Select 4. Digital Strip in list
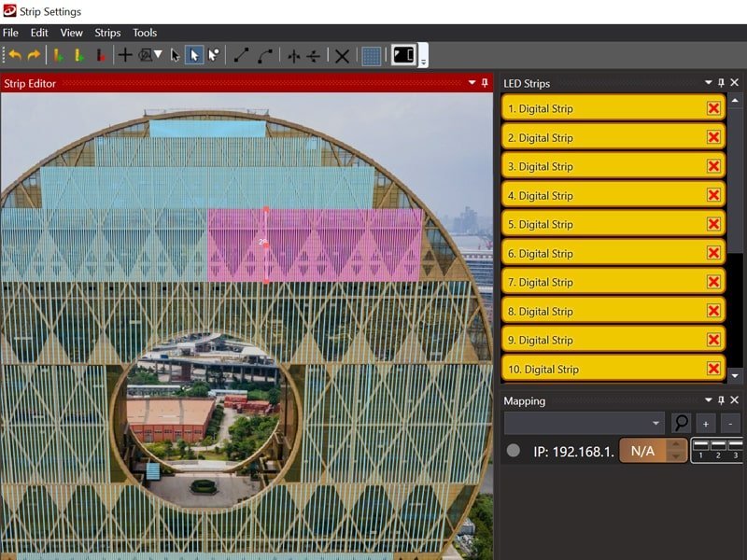747x560 pixels. [613, 195]
